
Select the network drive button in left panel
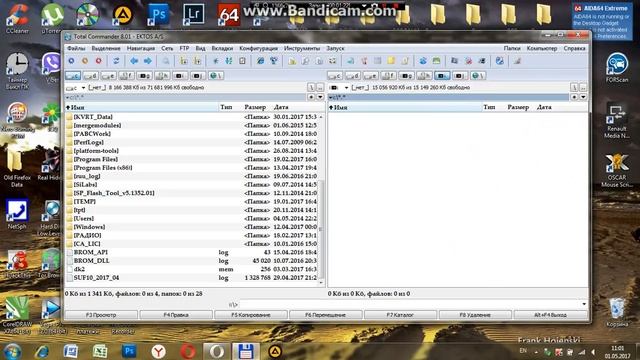[x=216, y=76]
